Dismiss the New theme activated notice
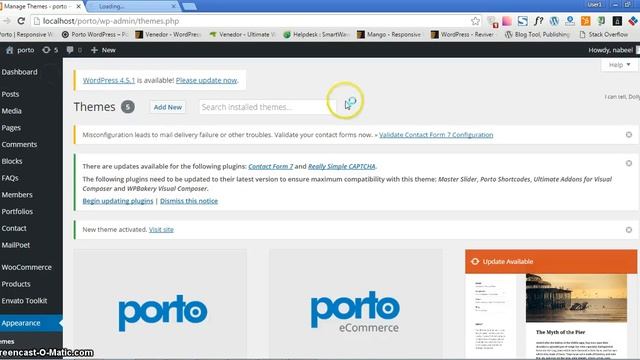Image resolution: width=640 pixels, height=360 pixels. (x=629, y=230)
